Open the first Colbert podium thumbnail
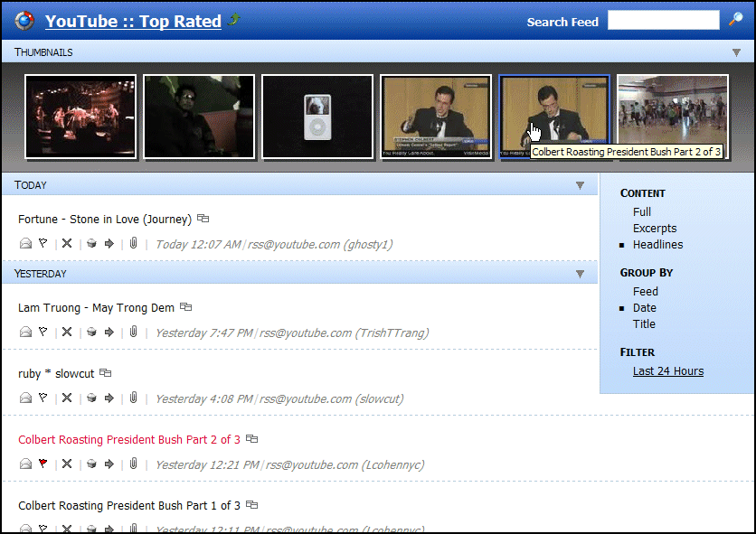This screenshot has width=756, height=534. point(436,117)
